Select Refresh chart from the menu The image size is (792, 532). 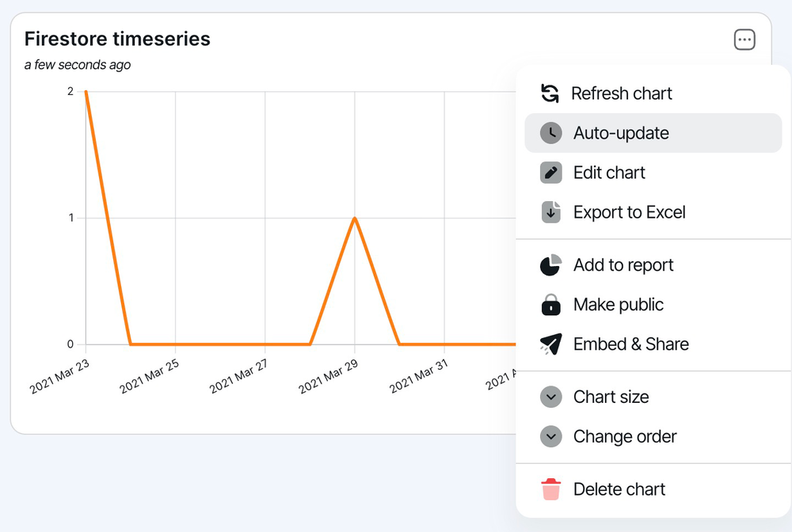(x=622, y=93)
